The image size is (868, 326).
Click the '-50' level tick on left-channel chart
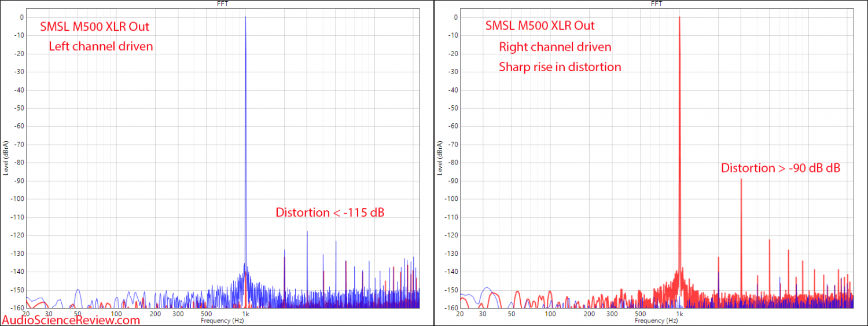tap(19, 108)
